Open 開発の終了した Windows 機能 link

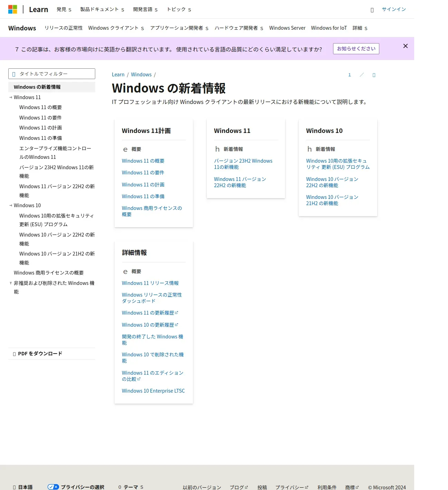click(x=153, y=340)
